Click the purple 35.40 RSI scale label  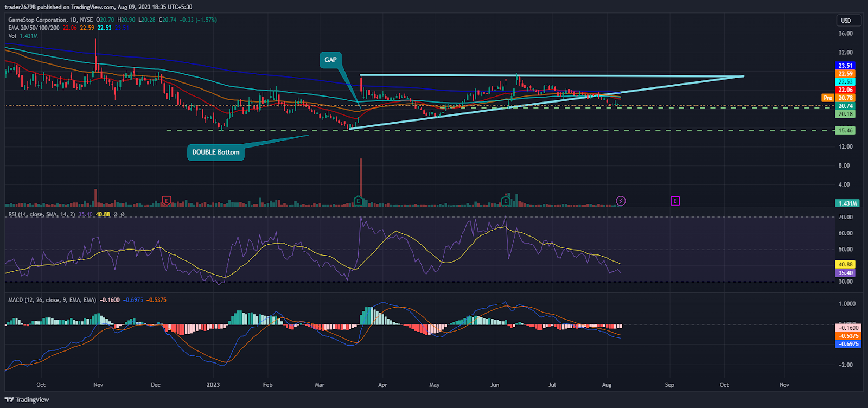[845, 273]
